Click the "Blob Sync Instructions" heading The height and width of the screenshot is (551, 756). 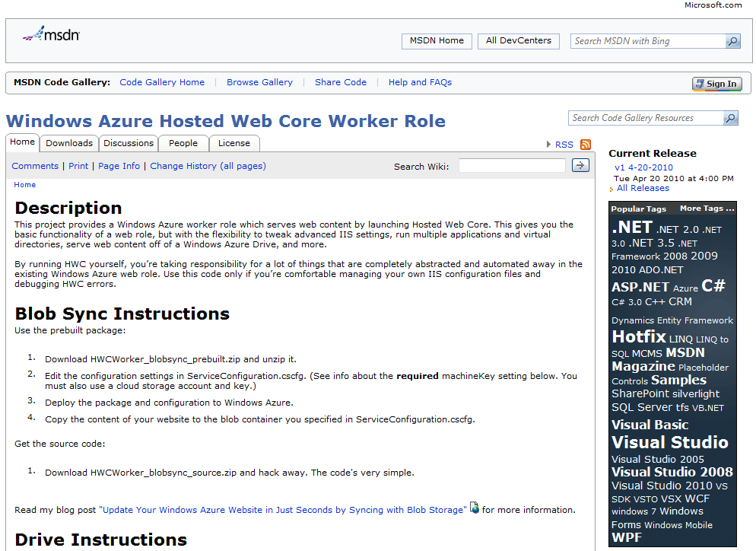pos(122,314)
